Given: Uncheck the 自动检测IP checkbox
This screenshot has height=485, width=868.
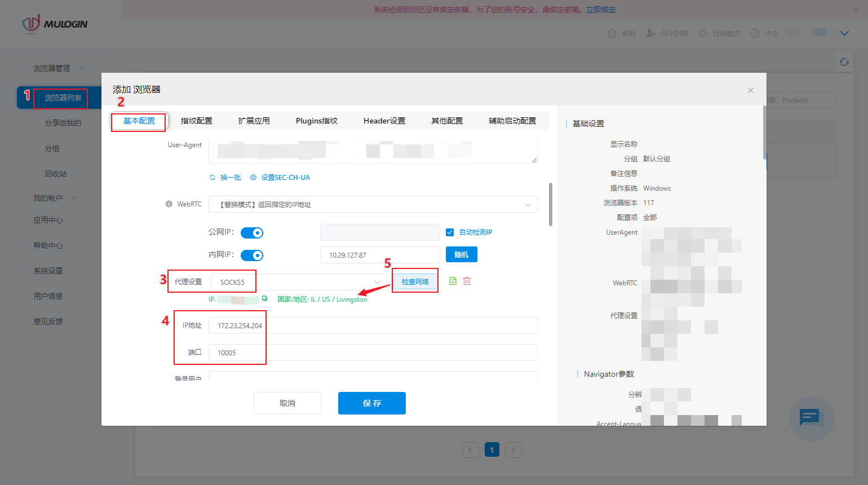Looking at the screenshot, I should click(450, 232).
